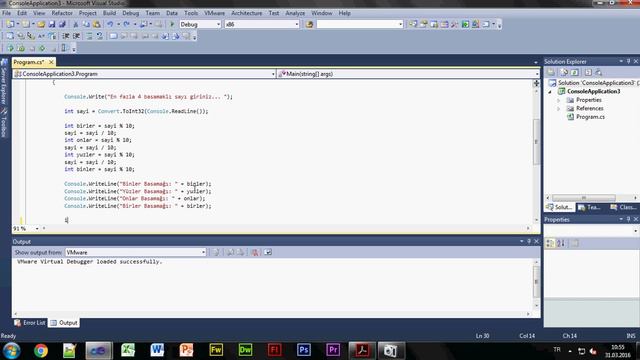The width and height of the screenshot is (640, 360).
Task: Click the Output panel vertical scrollbar
Action: pyautogui.click(x=536, y=282)
